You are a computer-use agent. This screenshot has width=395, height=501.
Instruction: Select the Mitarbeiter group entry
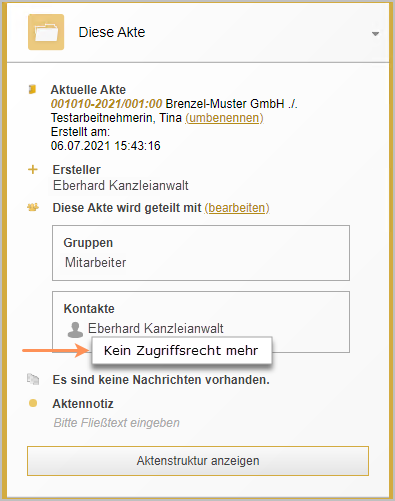point(95,263)
